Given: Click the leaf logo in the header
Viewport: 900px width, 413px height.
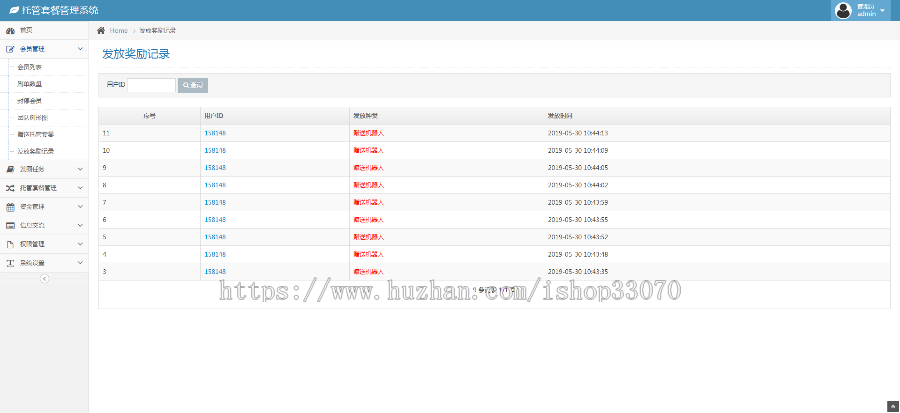Looking at the screenshot, I should pos(14,10).
